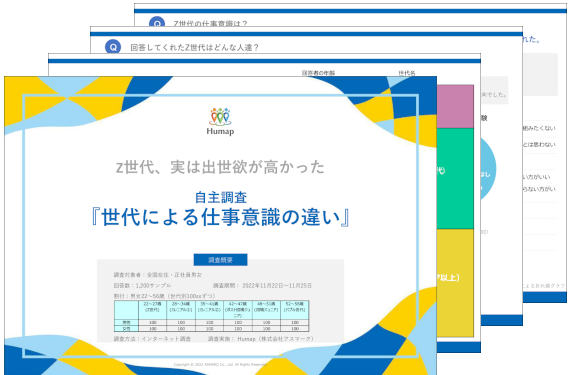Click the blue Q icon on second slide
The image size is (570, 375).
[x=113, y=47]
